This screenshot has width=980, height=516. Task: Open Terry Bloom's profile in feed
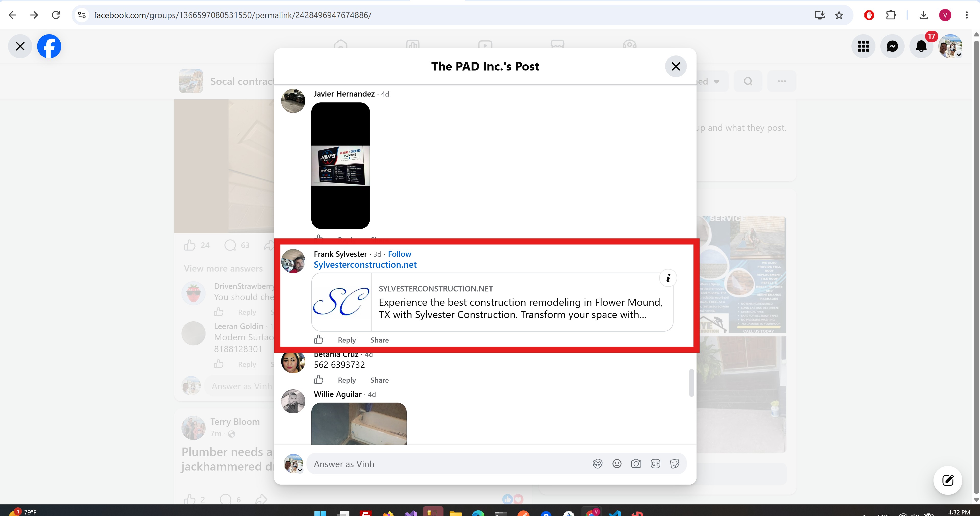[x=235, y=421]
